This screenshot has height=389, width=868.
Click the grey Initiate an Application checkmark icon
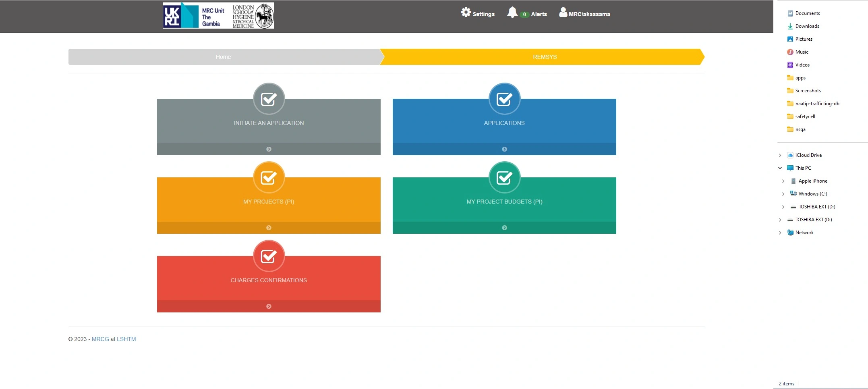tap(269, 99)
